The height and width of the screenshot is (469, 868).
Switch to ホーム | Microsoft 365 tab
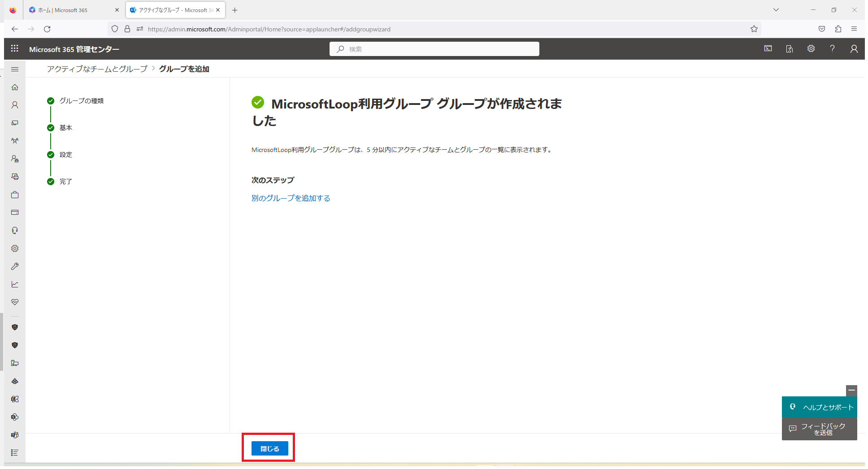(74, 10)
